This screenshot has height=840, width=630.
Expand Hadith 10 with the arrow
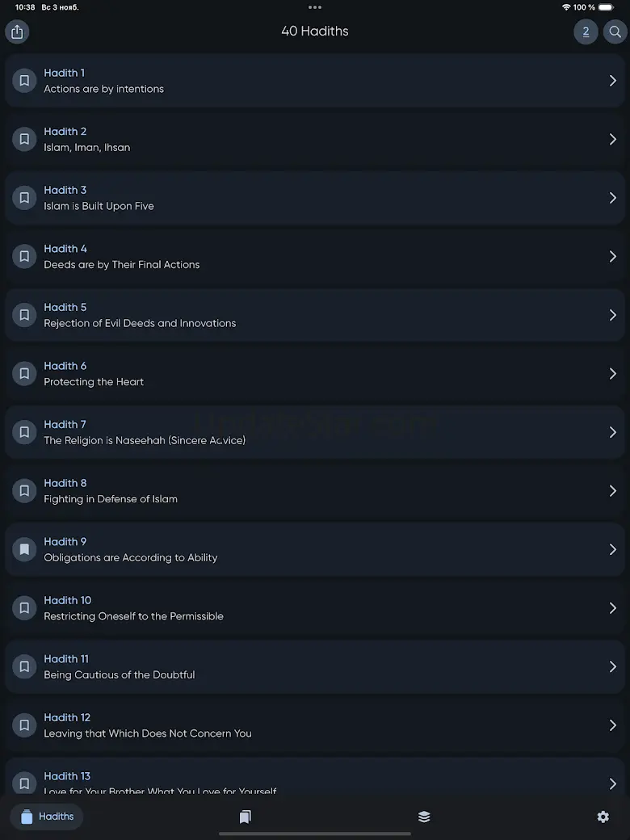(612, 607)
